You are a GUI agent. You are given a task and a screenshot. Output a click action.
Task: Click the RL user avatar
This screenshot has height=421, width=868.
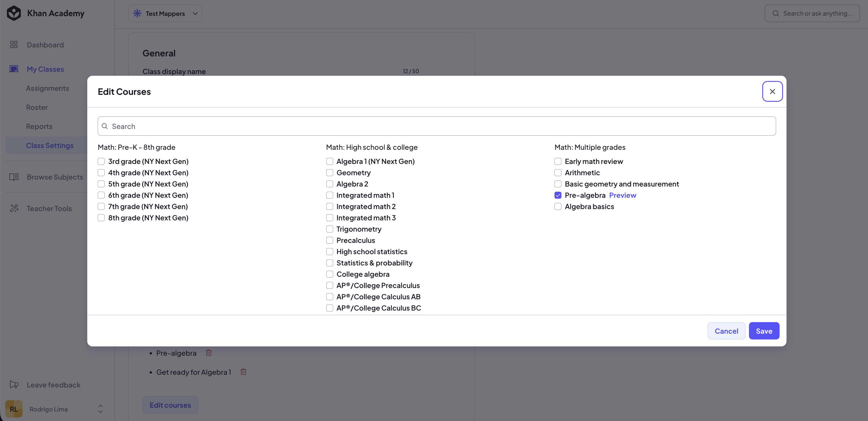(x=14, y=409)
